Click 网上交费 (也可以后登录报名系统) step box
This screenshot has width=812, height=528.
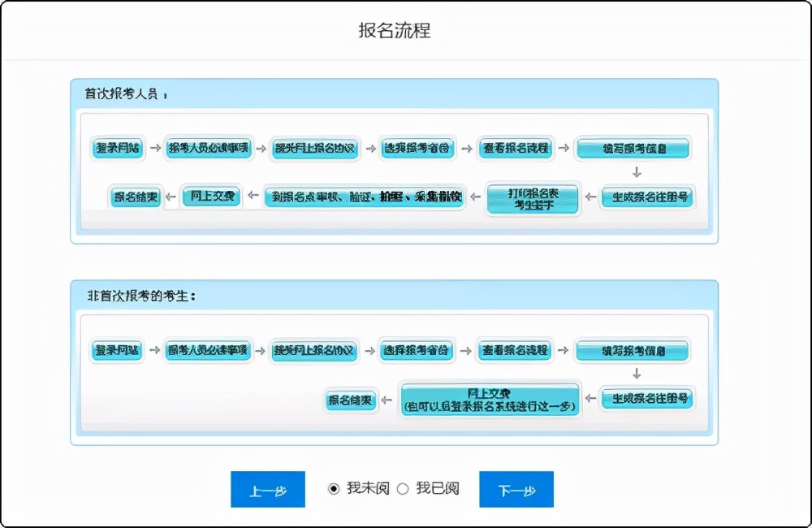point(490,400)
